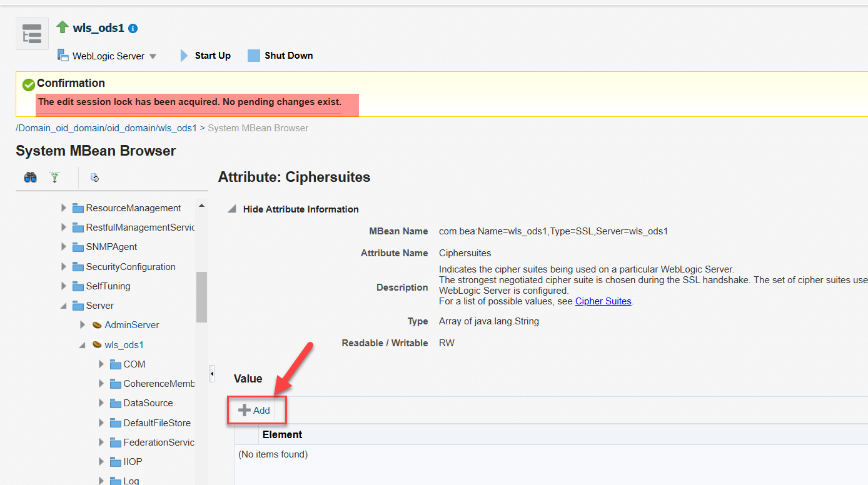Click the binoculars find icon
The image size is (868, 485).
tap(30, 177)
